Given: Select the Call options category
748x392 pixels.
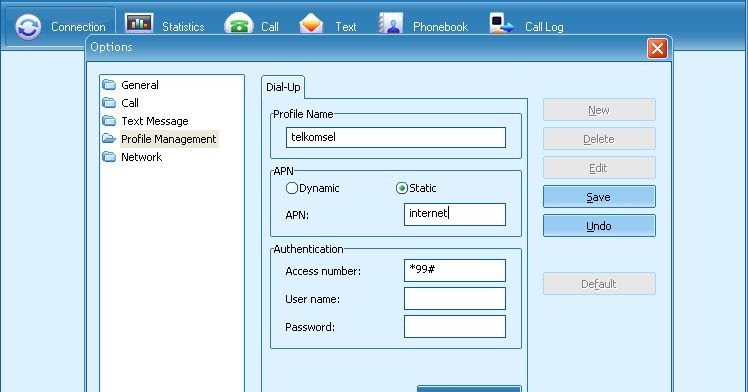Looking at the screenshot, I should 130,103.
